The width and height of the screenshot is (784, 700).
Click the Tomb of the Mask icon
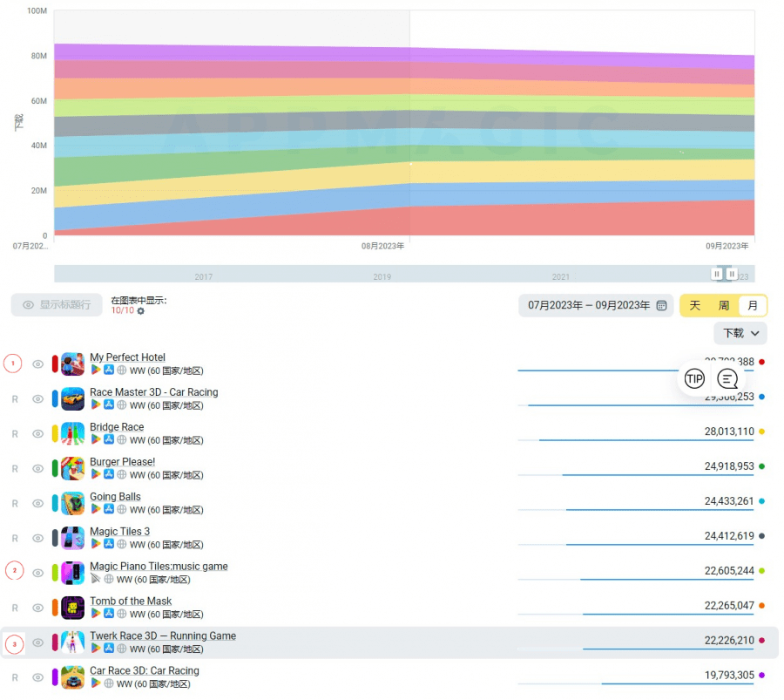[73, 608]
